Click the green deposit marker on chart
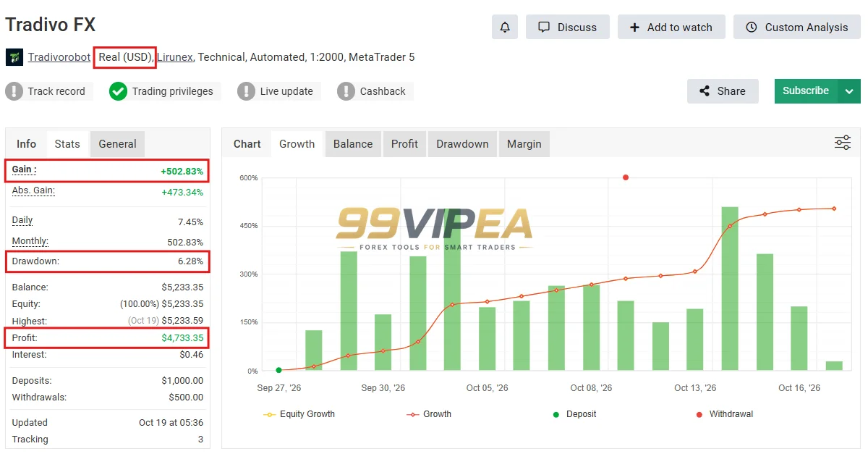 point(278,370)
